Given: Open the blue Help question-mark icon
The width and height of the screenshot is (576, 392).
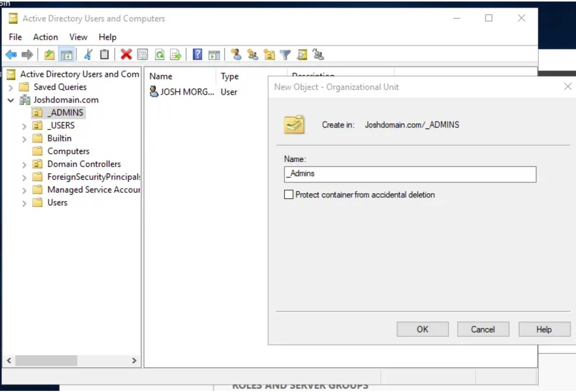Looking at the screenshot, I should pyautogui.click(x=197, y=55).
